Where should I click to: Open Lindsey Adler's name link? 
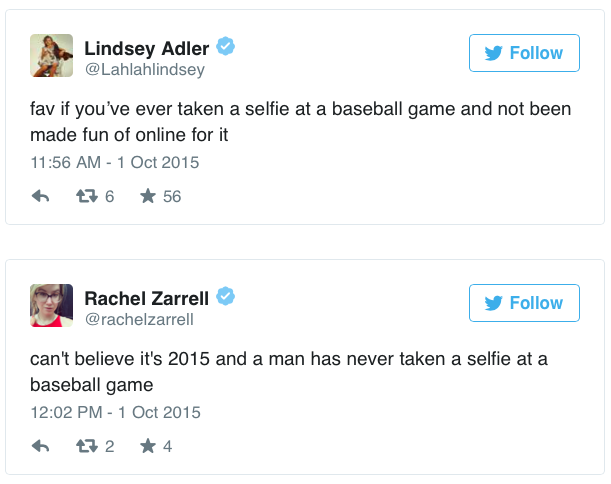click(x=147, y=47)
